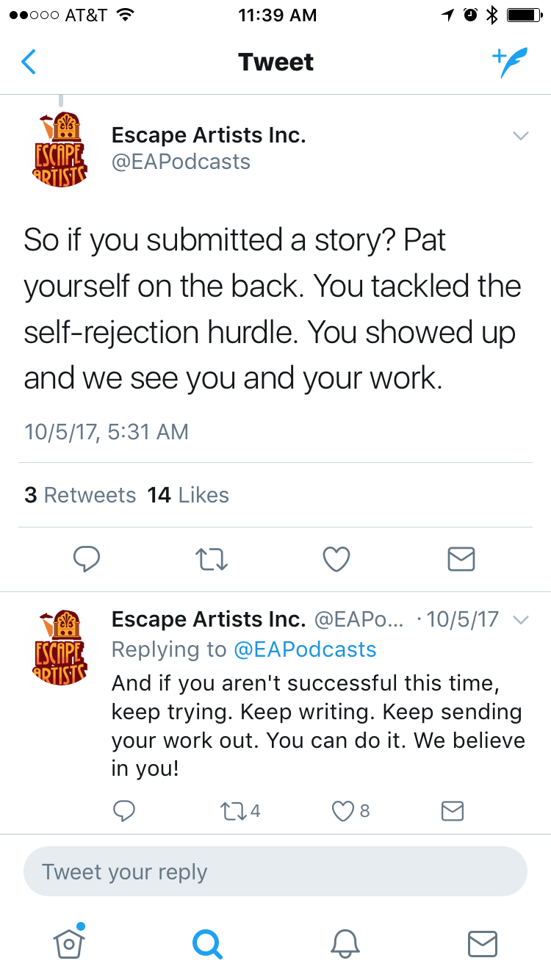
Task: Tap the Tweet your reply field
Action: click(275, 872)
